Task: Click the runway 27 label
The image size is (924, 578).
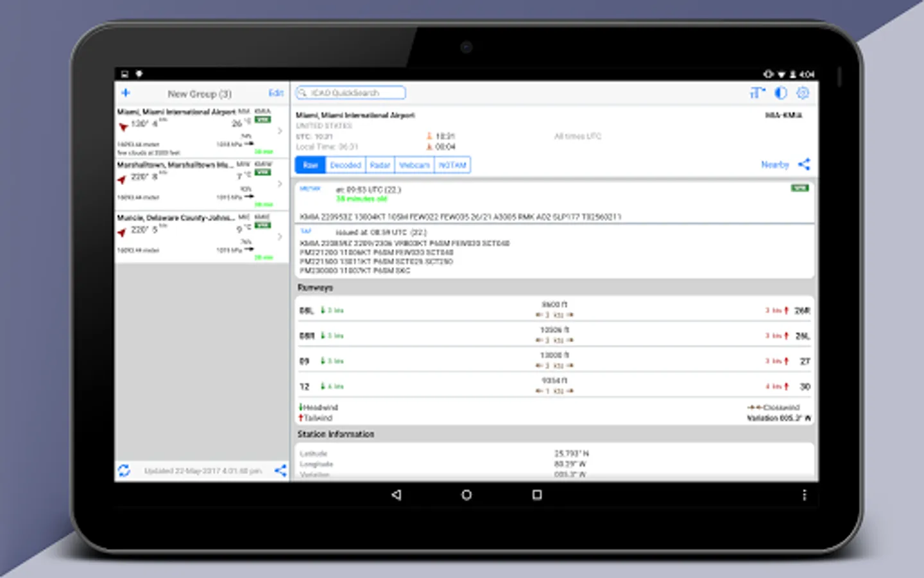Action: click(x=805, y=362)
